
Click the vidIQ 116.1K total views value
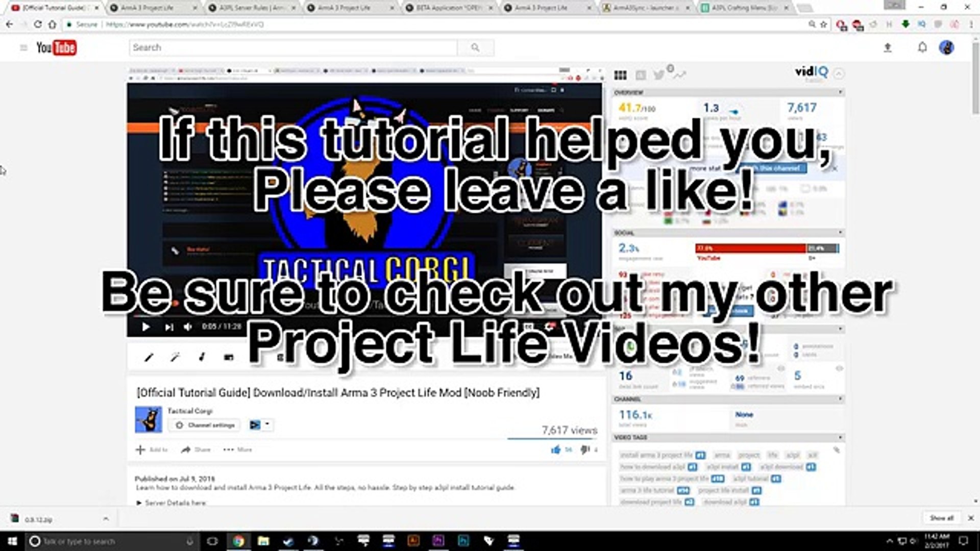click(x=635, y=415)
